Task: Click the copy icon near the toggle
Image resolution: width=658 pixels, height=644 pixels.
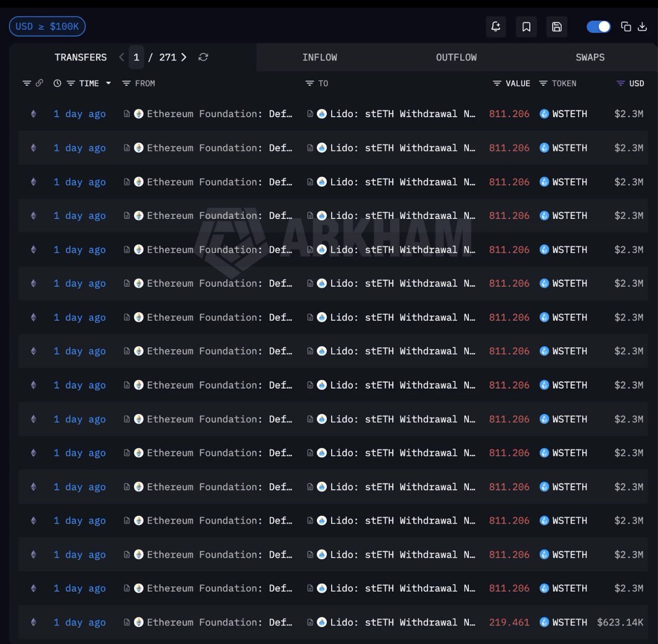Action: pyautogui.click(x=626, y=26)
